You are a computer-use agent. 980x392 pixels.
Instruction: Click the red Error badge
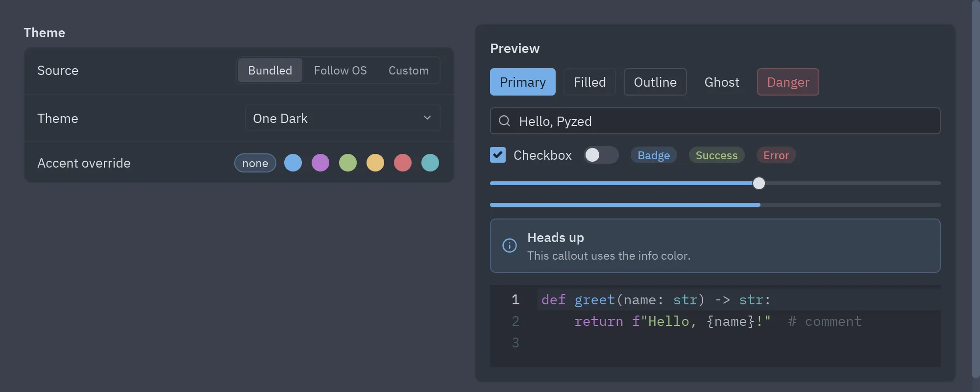(x=776, y=155)
